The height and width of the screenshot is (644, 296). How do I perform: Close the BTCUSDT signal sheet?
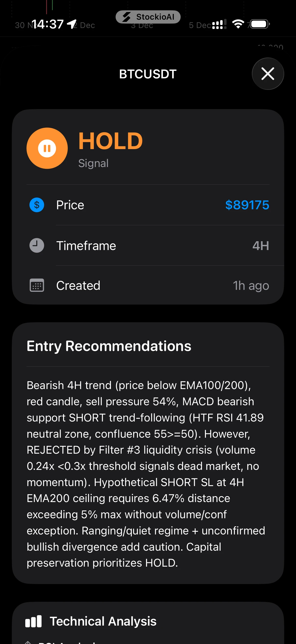(x=268, y=74)
